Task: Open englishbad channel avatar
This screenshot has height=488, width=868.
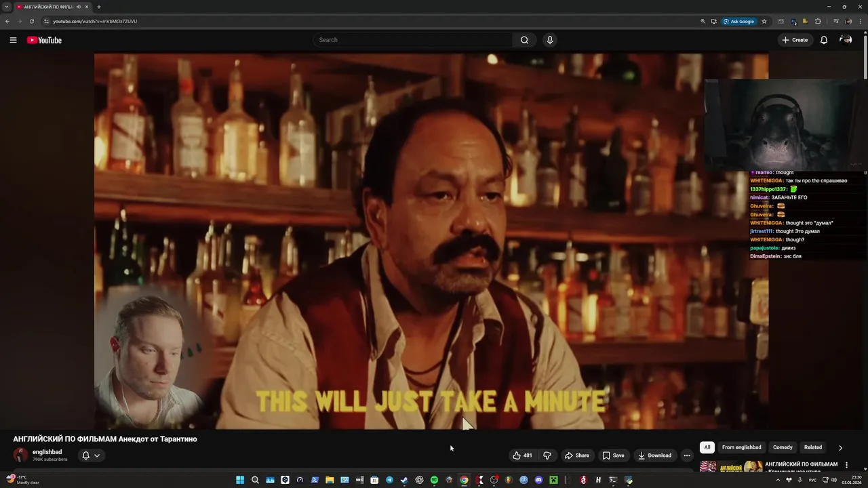Action: 20,455
